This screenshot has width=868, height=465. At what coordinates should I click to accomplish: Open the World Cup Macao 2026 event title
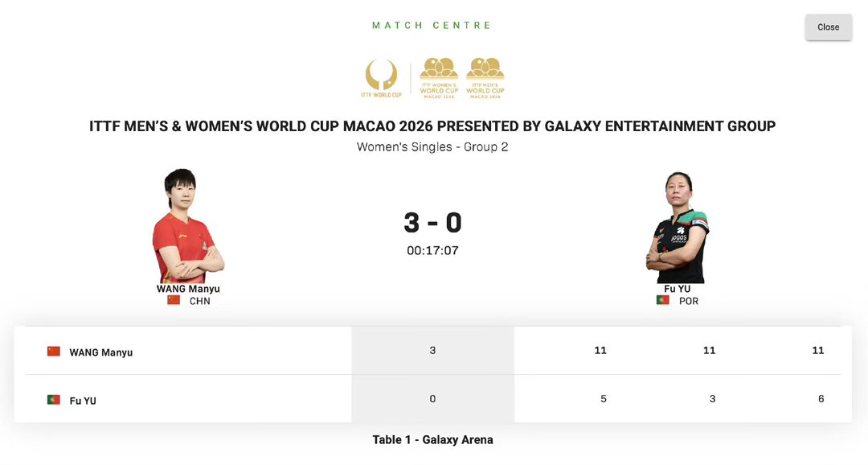pos(432,126)
